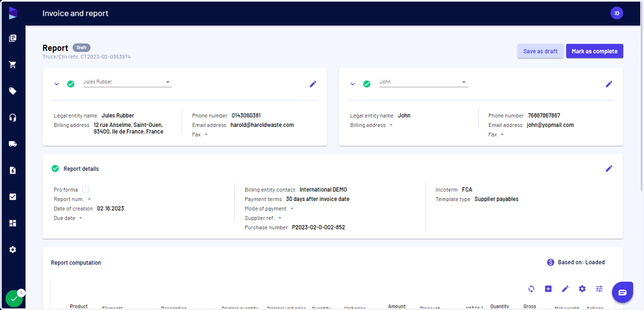Viewport: 644px width, 310px height.
Task: Open the headset support sidebar icon
Action: click(13, 118)
